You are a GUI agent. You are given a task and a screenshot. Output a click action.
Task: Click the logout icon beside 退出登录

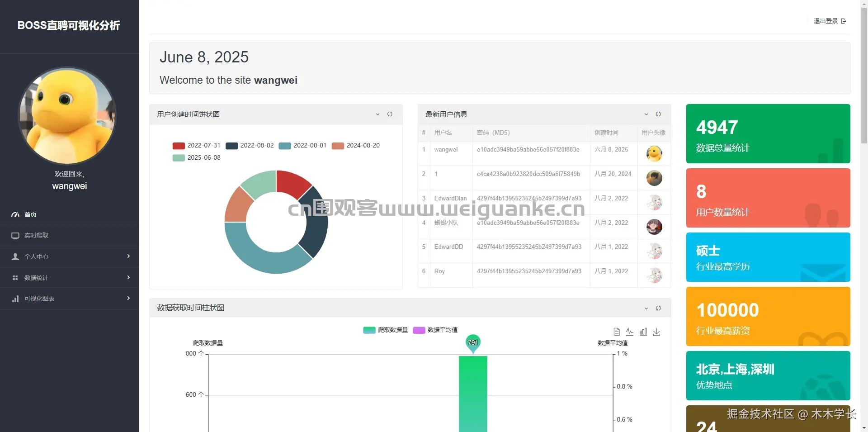point(844,21)
